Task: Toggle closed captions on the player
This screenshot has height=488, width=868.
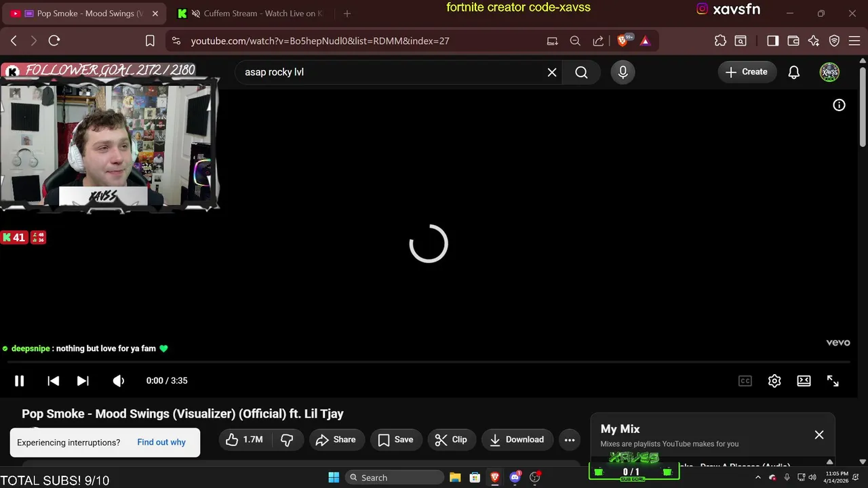Action: coord(745,381)
